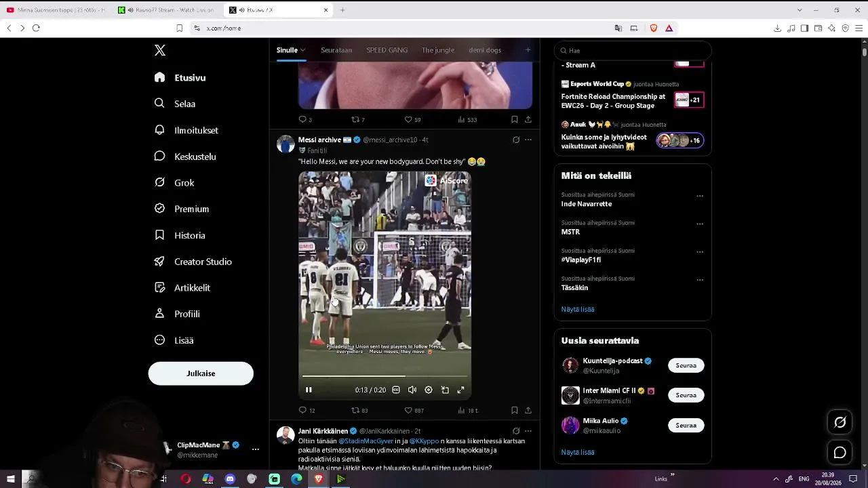
Task: Open options for MSTR trend
Action: point(700,224)
